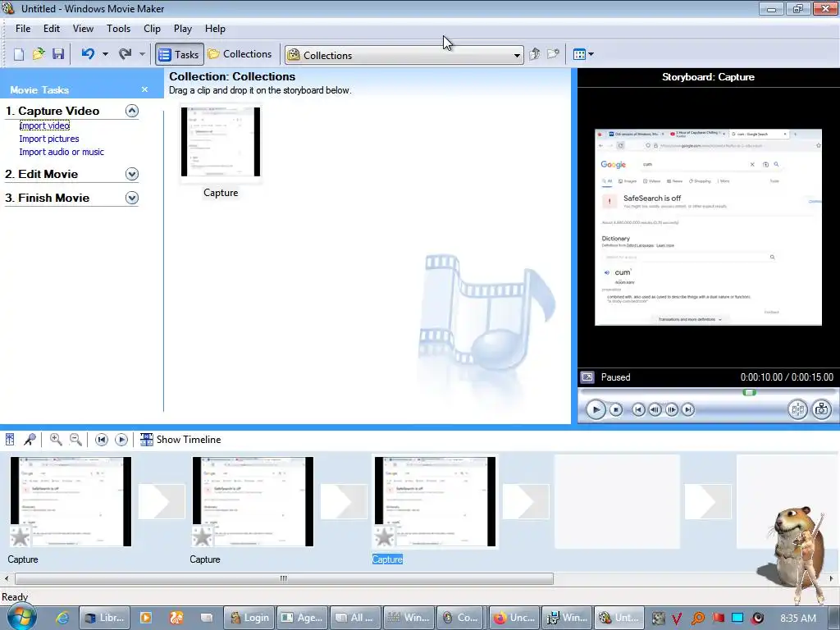Switch to the Login taskbar window
This screenshot has width=840, height=630.
coord(249,618)
